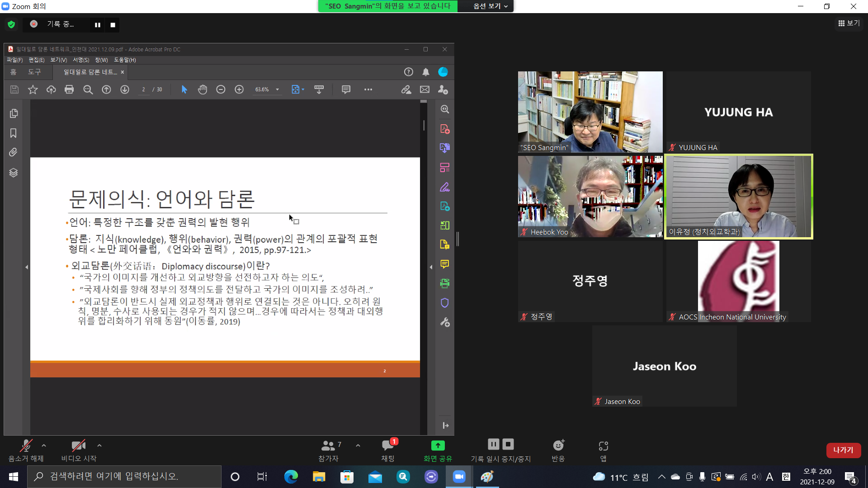Select SEO Sangmin video thumbnail
The height and width of the screenshot is (488, 868).
click(x=590, y=112)
